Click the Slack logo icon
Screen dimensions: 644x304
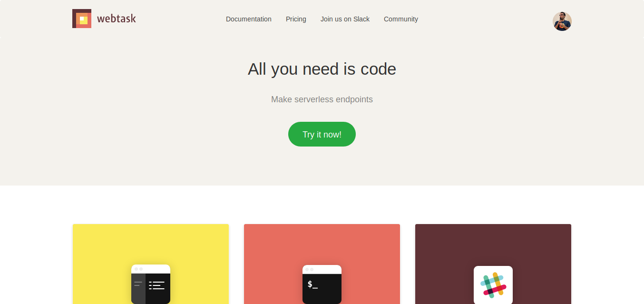[493, 284]
